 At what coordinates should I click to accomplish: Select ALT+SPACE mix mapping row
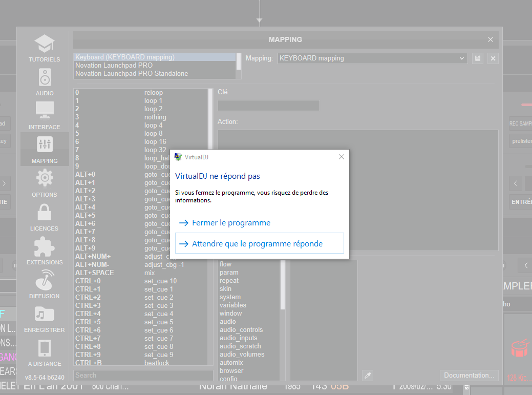click(141, 273)
